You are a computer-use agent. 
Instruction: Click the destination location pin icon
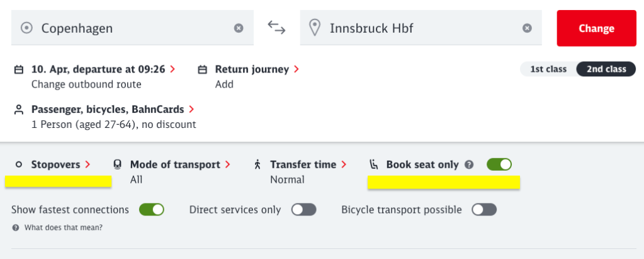click(x=315, y=28)
